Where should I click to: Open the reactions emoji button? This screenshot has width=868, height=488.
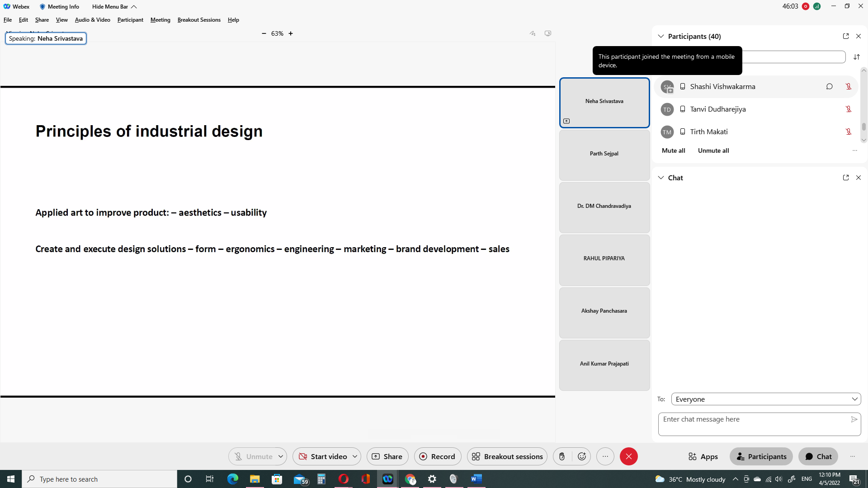(582, 456)
